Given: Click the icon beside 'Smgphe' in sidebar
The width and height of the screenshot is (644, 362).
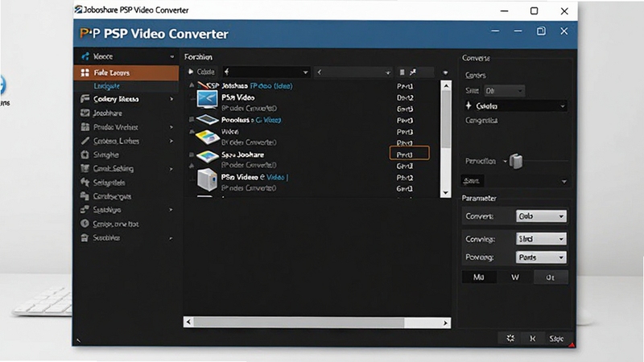Looking at the screenshot, I should [85, 154].
